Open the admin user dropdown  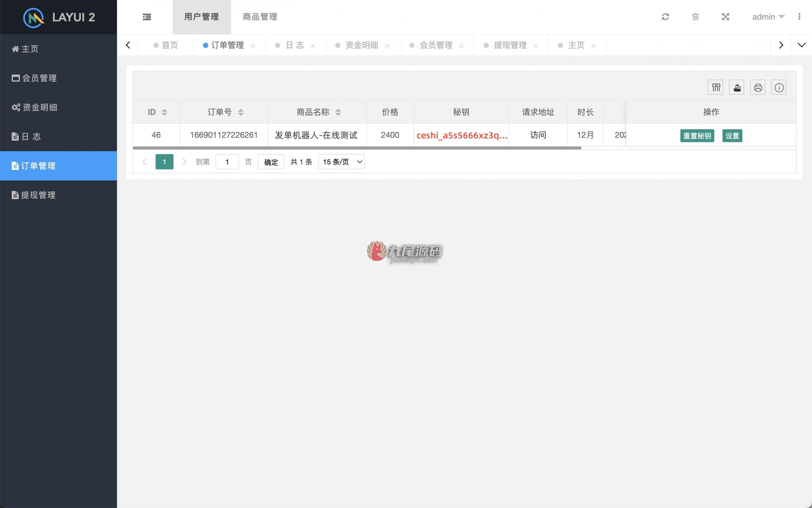(768, 17)
